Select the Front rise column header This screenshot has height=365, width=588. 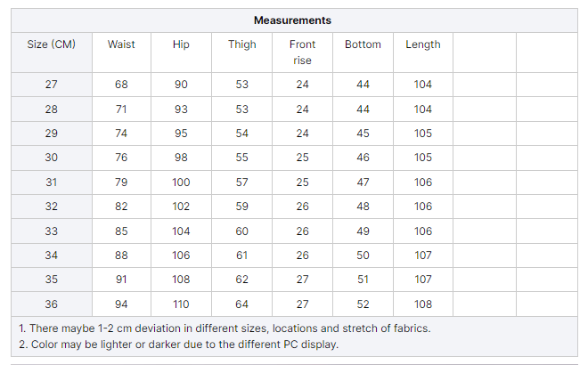pos(302,53)
